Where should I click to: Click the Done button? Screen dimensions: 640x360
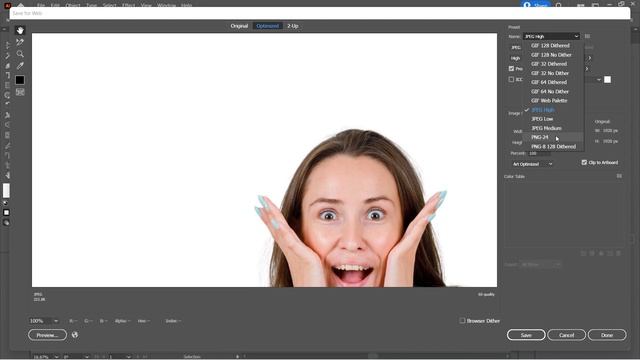click(607, 335)
